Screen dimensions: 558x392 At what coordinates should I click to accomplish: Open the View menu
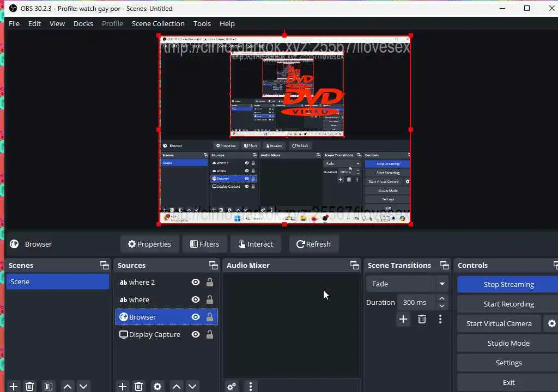pos(57,23)
